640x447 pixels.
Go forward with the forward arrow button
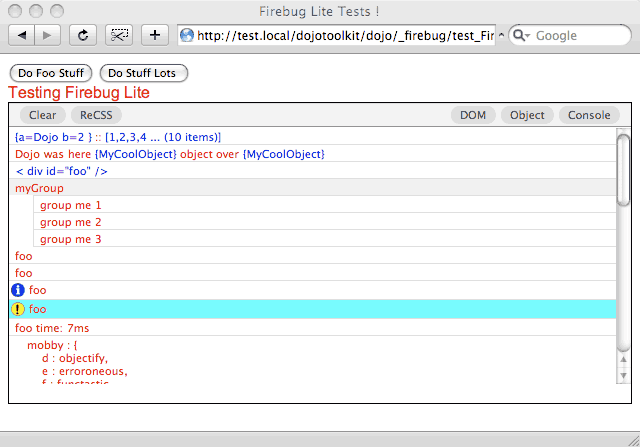tap(48, 36)
